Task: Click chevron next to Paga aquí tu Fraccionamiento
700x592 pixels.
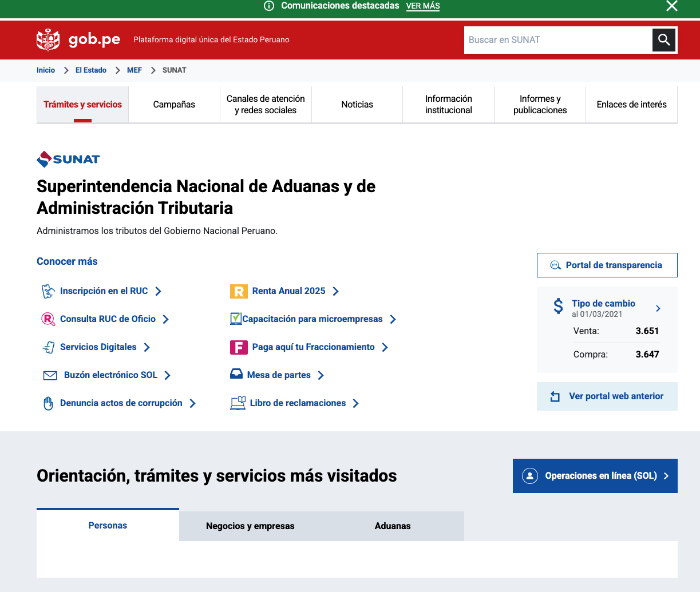Action: click(x=385, y=347)
